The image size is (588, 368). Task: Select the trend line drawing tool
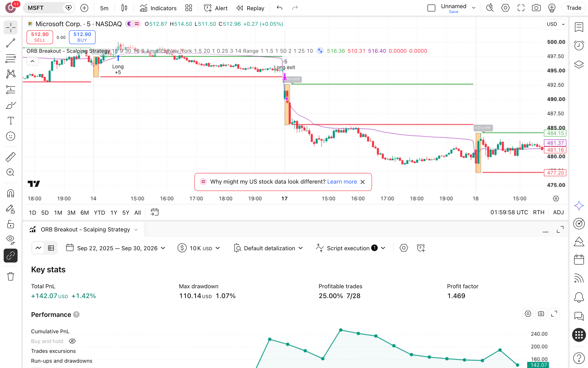pyautogui.click(x=10, y=43)
